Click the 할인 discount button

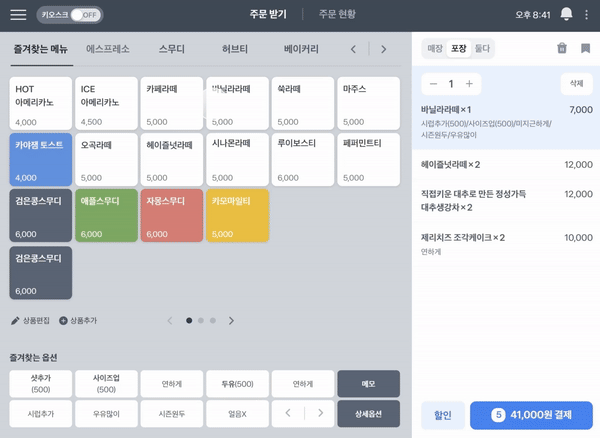coord(442,415)
